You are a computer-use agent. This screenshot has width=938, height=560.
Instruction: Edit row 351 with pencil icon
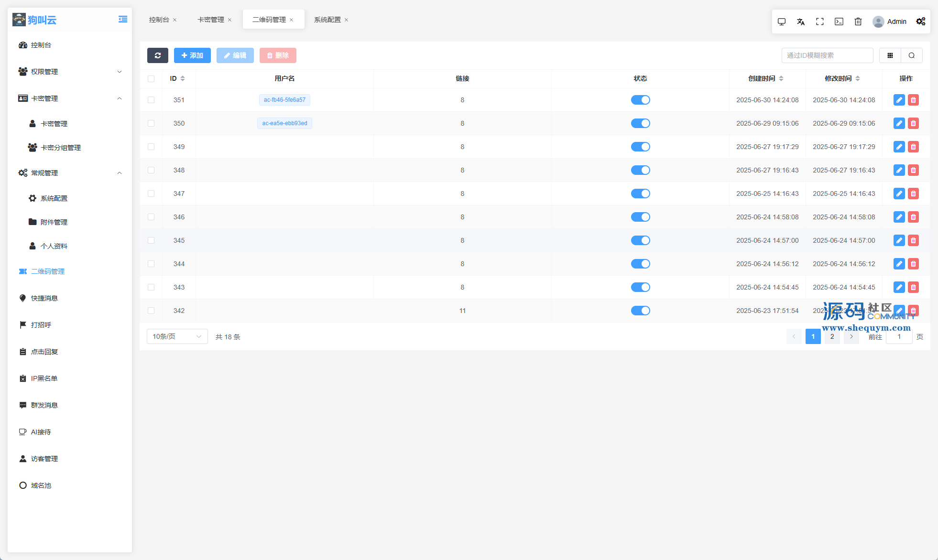click(899, 100)
